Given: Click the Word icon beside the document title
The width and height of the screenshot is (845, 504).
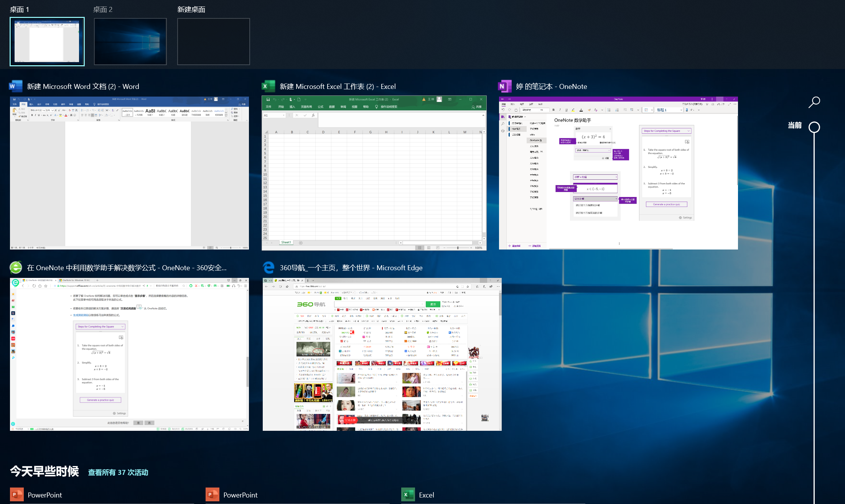Looking at the screenshot, I should click(x=16, y=86).
